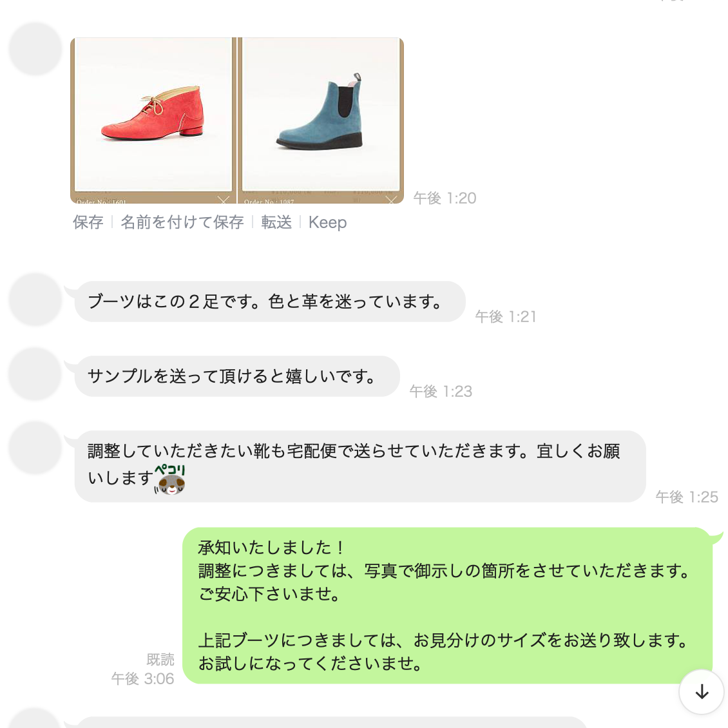Select the サンプルを送って頂けると嬉しいです bubble

coord(237,376)
